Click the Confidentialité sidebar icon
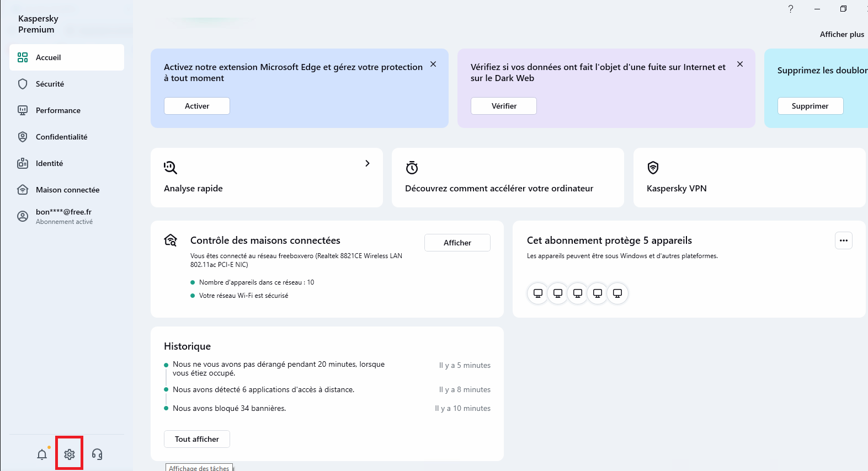868x471 pixels. (23, 137)
